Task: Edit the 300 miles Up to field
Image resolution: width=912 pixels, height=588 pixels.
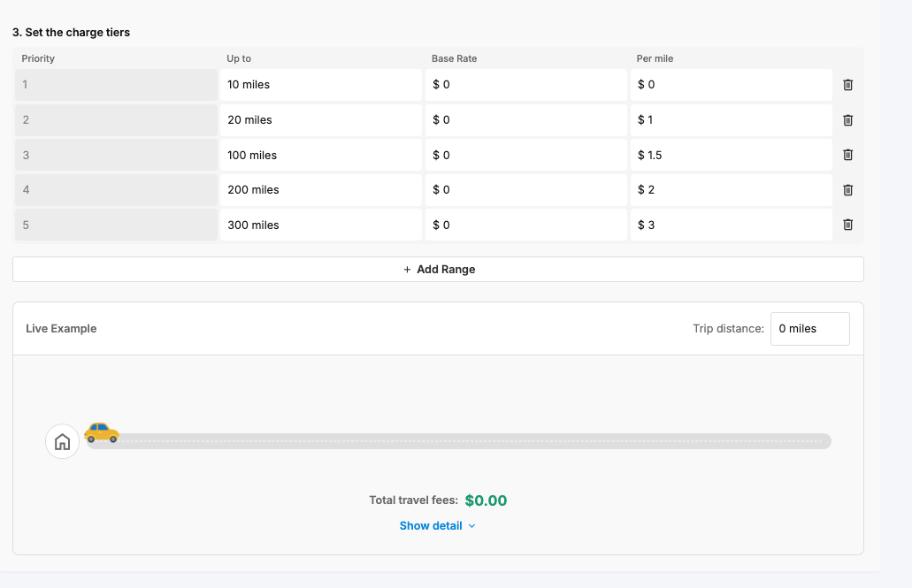Action: 321,225
